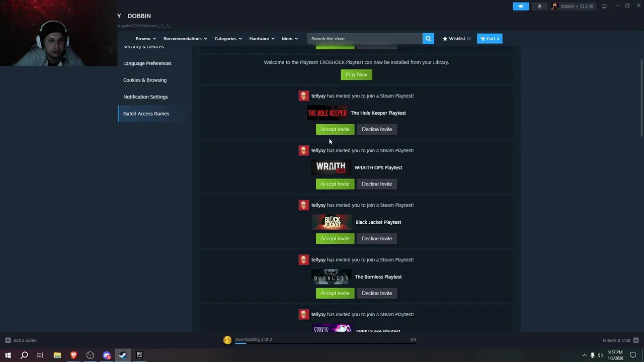Screen dimensions: 644x362
Task: Open Language Preferences settings
Action: pos(147,63)
